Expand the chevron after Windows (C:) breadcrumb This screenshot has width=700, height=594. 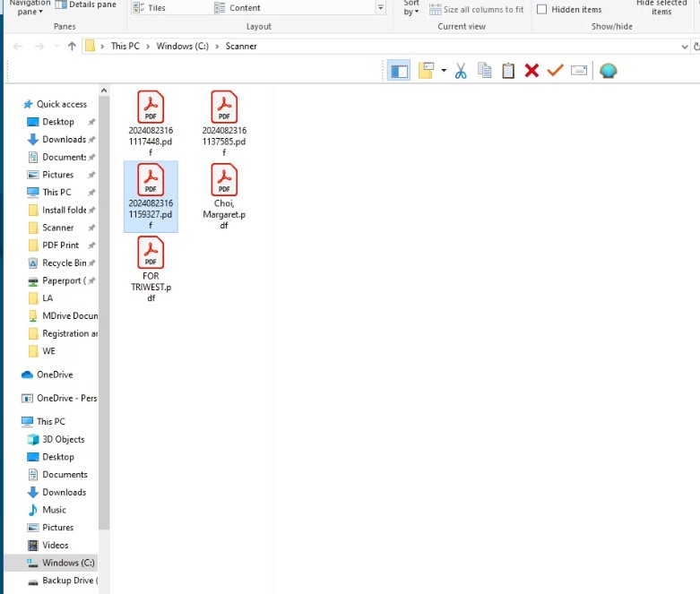[x=217, y=46]
